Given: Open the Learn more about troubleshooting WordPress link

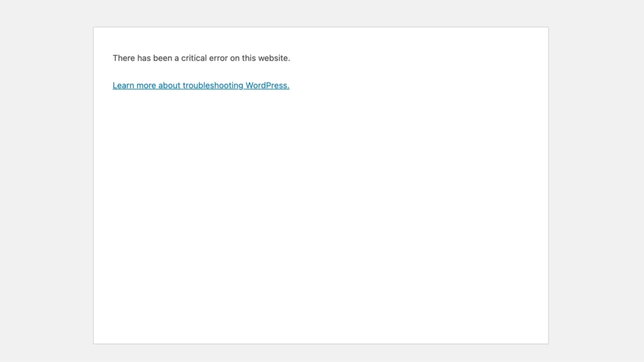Looking at the screenshot, I should tap(201, 85).
